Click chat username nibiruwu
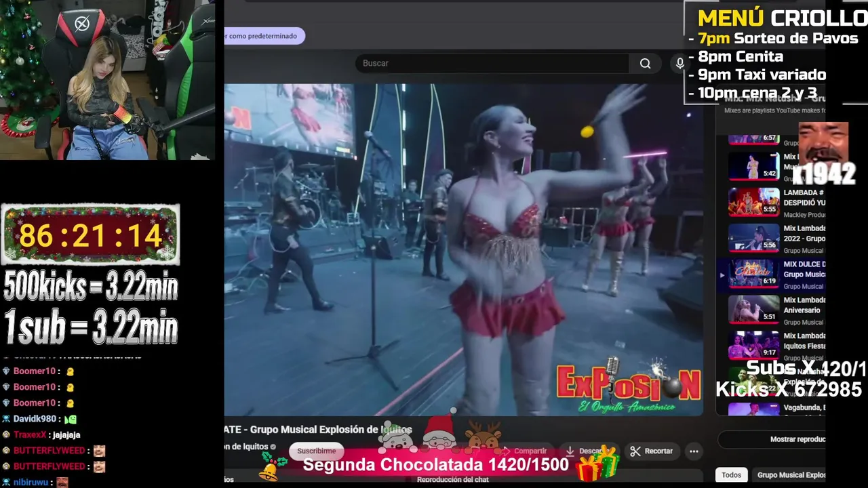The image size is (868, 488). pyautogui.click(x=31, y=482)
